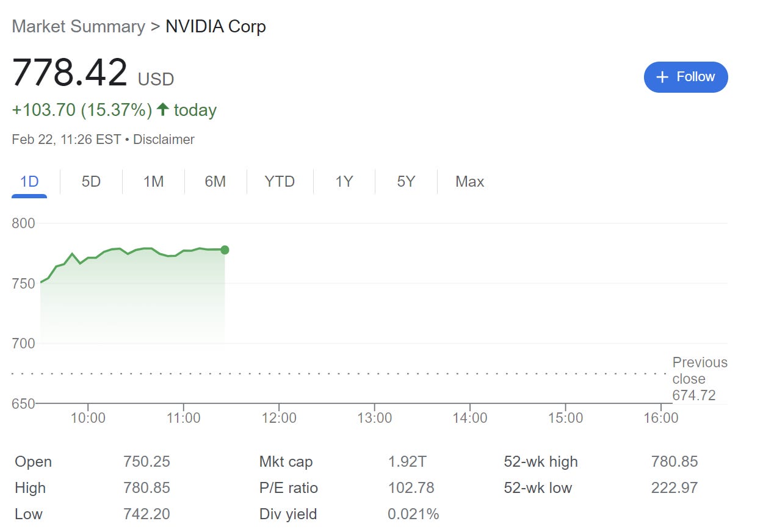This screenshot has height=532, width=763.
Task: Click the Mkt cap value 1.92T
Action: 407,462
